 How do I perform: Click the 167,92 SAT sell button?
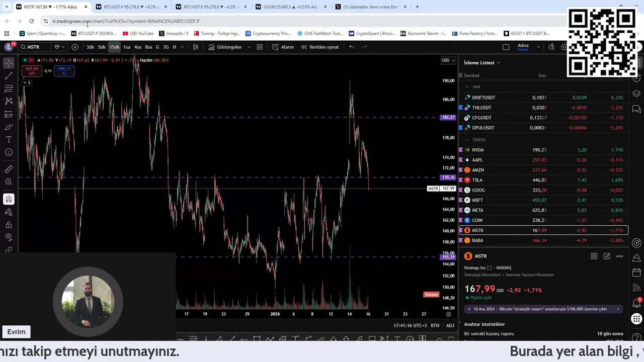pos(32,71)
